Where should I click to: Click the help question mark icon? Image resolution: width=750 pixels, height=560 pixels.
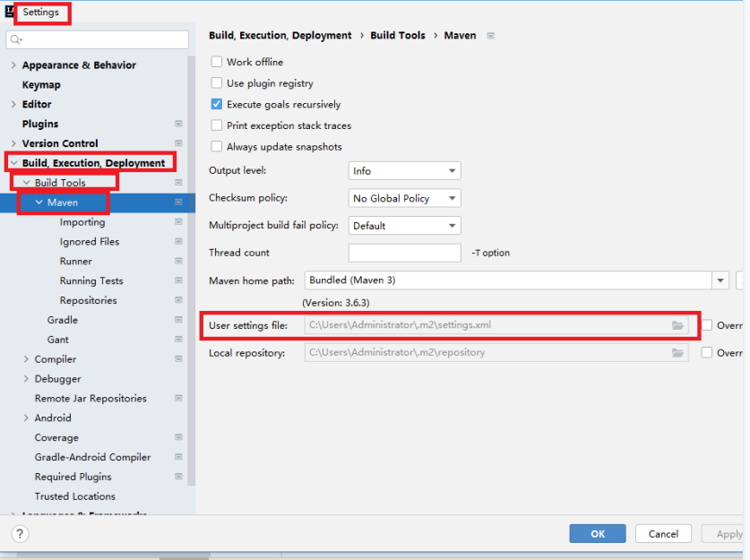20,534
